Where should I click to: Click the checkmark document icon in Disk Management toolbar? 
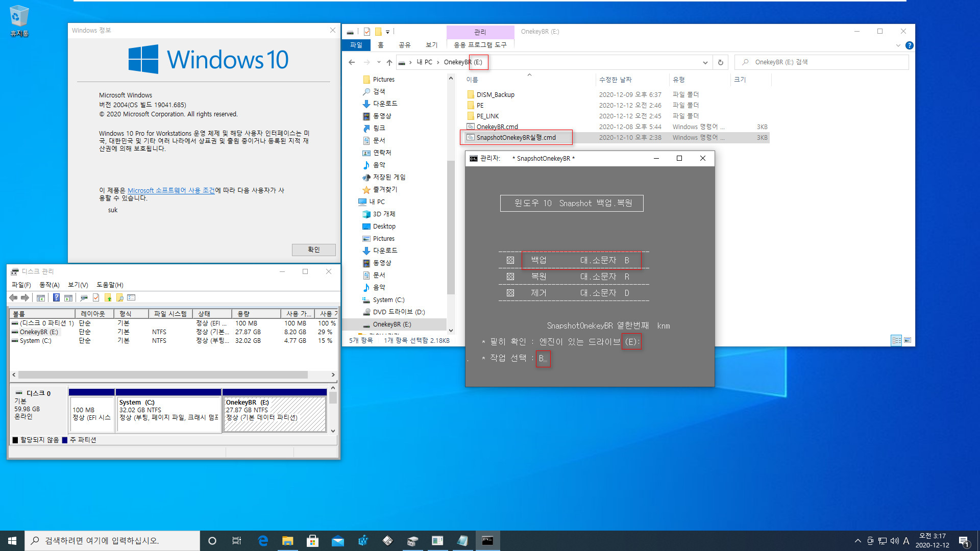[96, 298]
